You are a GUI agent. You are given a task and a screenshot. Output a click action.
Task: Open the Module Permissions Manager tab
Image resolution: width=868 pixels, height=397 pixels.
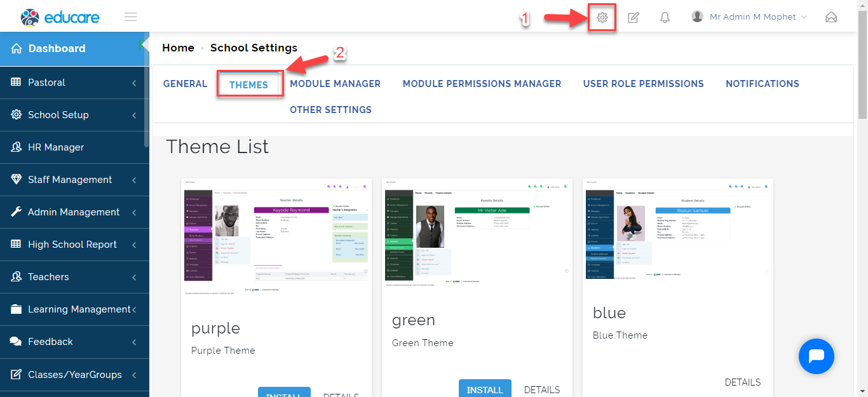pos(482,84)
